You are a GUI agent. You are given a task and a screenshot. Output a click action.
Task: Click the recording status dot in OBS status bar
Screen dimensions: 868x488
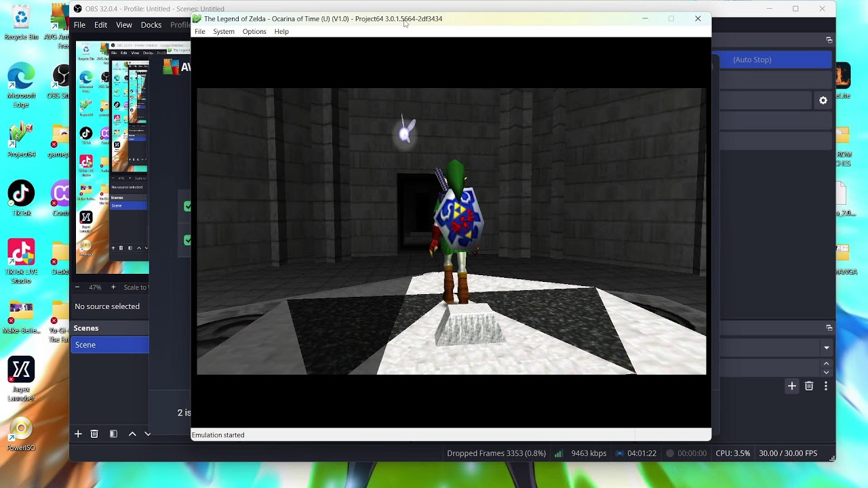point(670,453)
